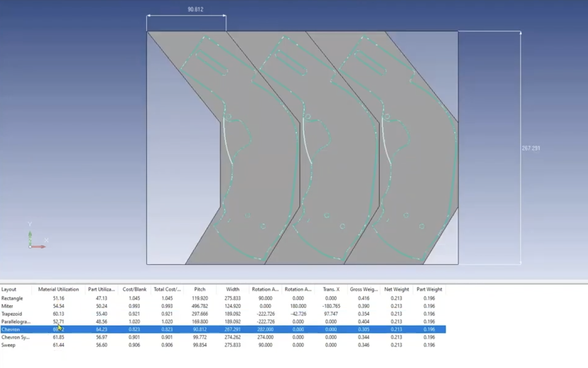Sort by the Cost/Blank column header
The width and height of the screenshot is (588, 368).
pos(134,289)
